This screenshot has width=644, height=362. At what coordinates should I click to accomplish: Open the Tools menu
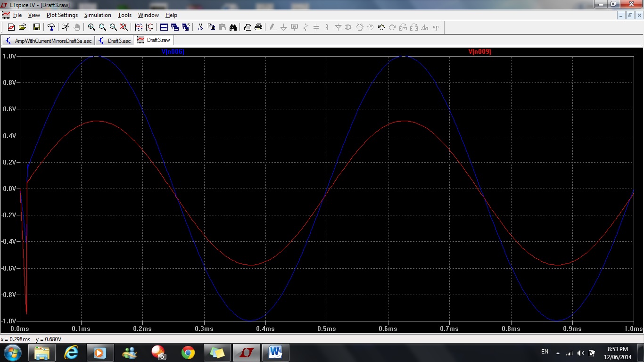pos(124,15)
